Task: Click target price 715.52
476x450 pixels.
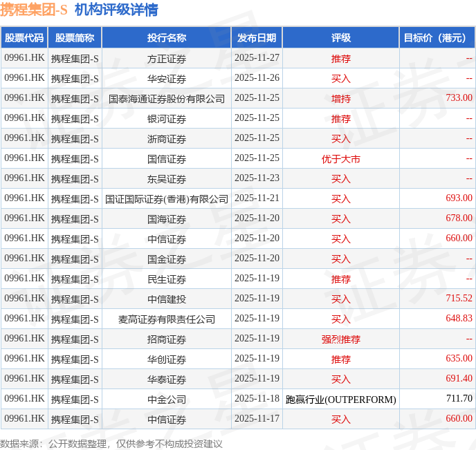Action: pyautogui.click(x=459, y=298)
